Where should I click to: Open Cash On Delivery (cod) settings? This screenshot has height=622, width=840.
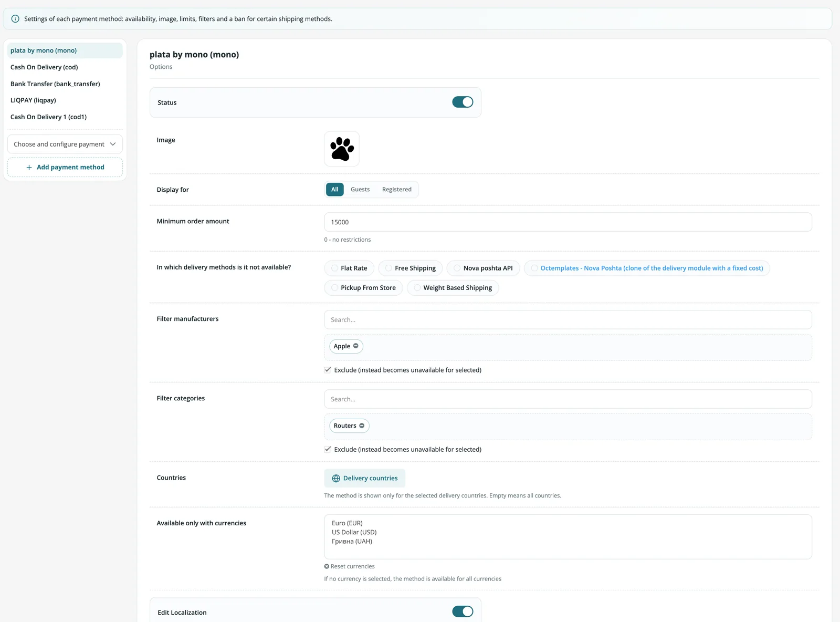pos(65,67)
